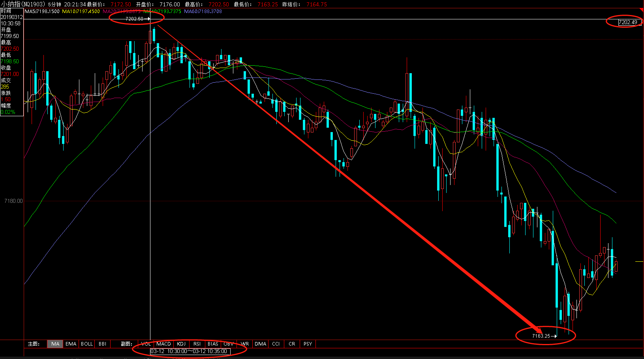Viewport: 644px width, 359px height.
Task: Click the date 20190312 in info panel
Action: [11, 17]
